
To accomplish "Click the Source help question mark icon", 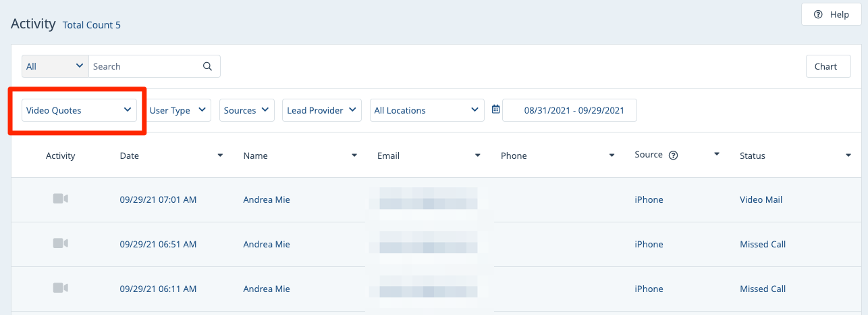I will 673,155.
